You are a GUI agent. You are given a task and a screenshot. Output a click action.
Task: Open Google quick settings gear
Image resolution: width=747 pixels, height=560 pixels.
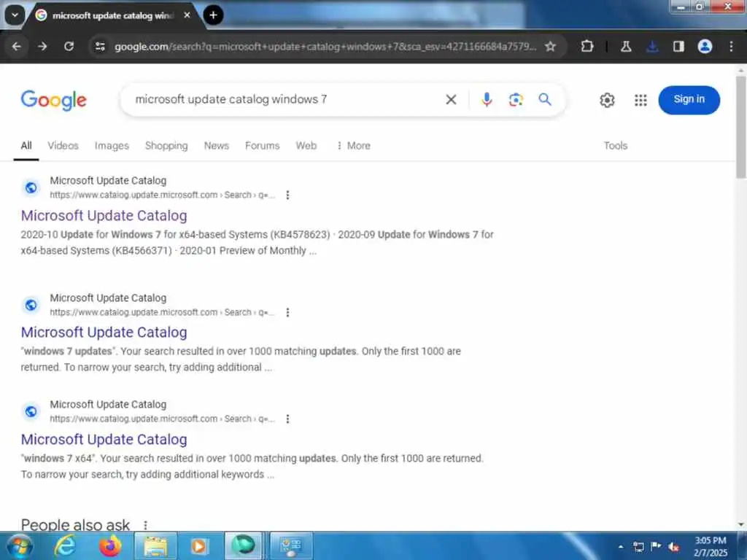pos(607,100)
